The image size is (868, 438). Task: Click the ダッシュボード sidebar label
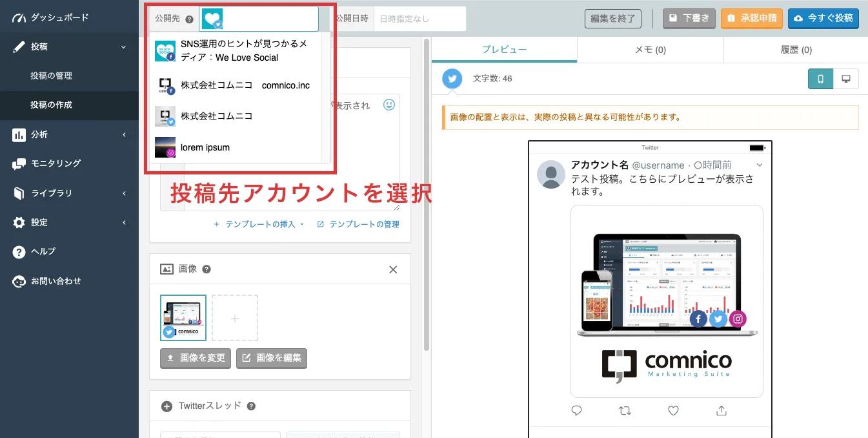[60, 17]
